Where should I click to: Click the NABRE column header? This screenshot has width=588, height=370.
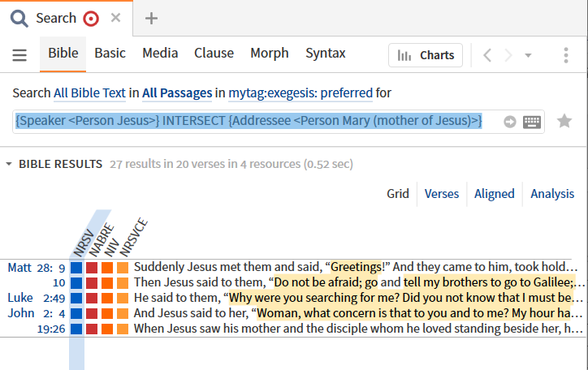[102, 239]
